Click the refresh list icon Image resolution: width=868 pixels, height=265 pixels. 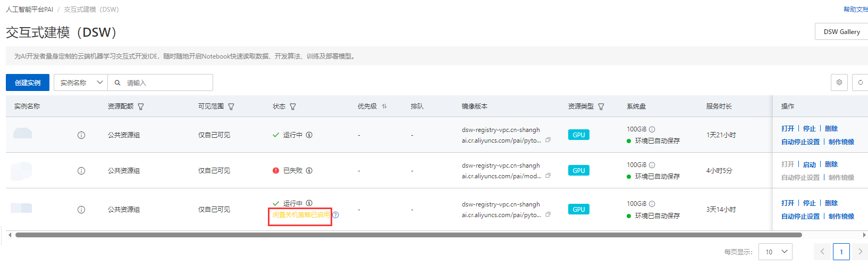click(x=860, y=82)
